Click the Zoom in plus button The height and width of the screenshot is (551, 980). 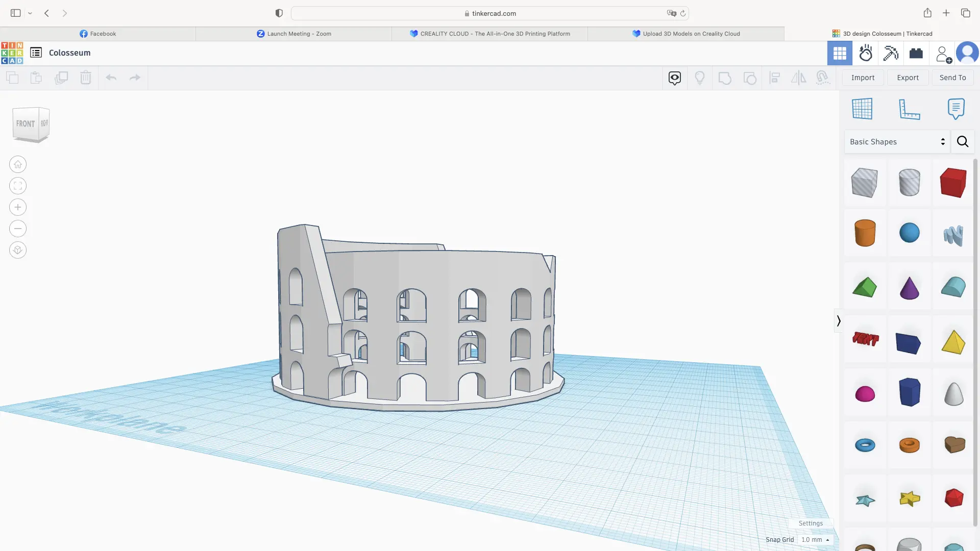[x=18, y=207]
